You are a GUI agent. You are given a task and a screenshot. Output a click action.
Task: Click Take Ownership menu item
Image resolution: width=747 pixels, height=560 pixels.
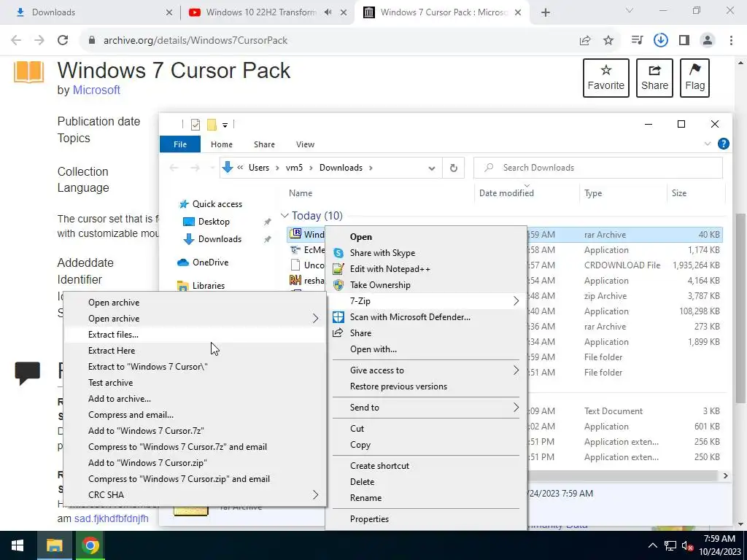click(426, 285)
